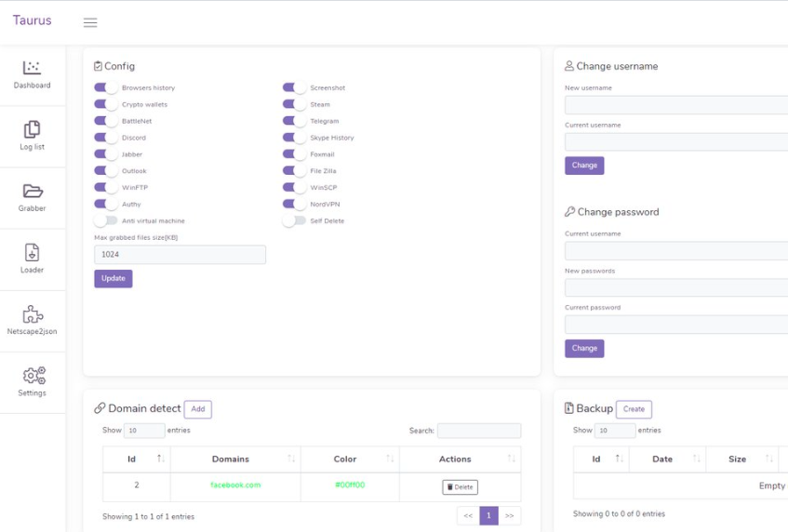Open the Dashboard sidebar icon
Image resolution: width=788 pixels, height=532 pixels.
pos(33,68)
